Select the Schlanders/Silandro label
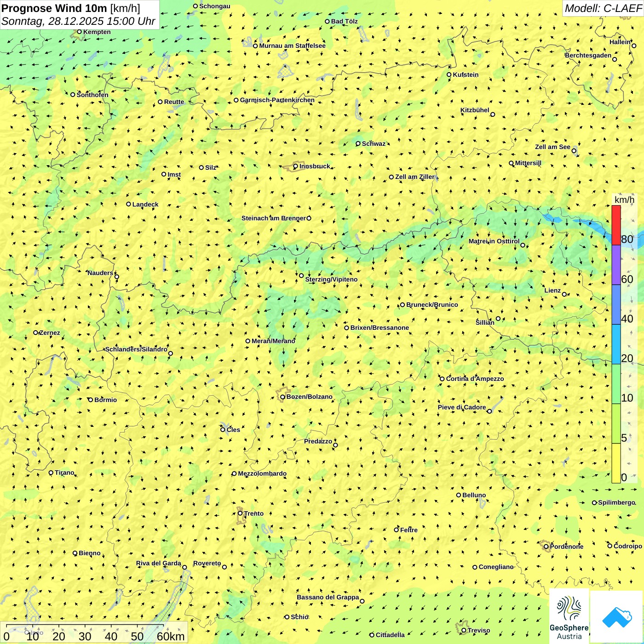The height and width of the screenshot is (644, 644). 136,349
